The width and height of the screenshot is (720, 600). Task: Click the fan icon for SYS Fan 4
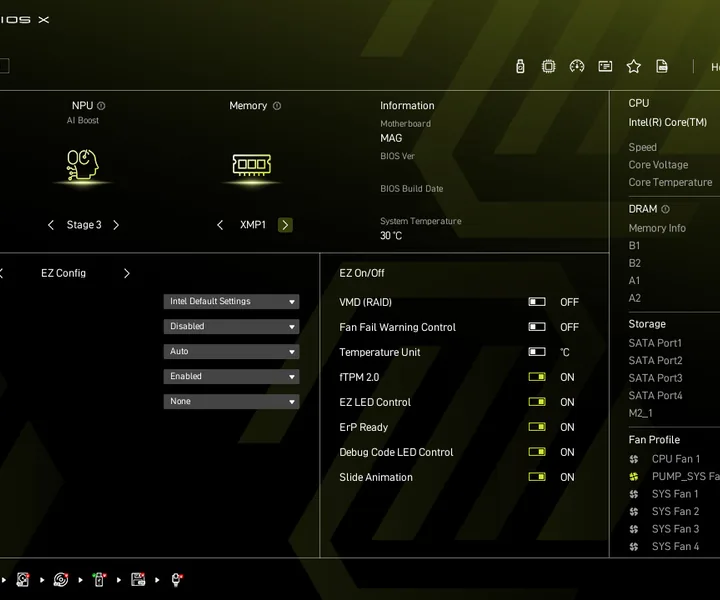(634, 546)
